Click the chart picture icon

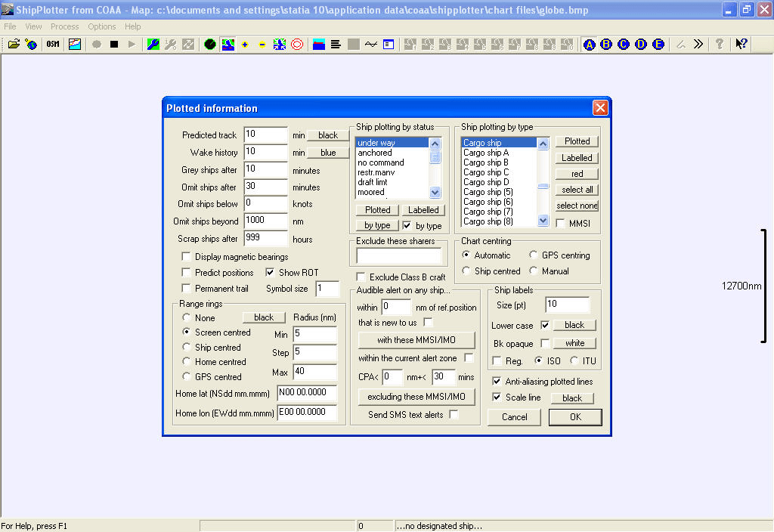pyautogui.click(x=75, y=45)
